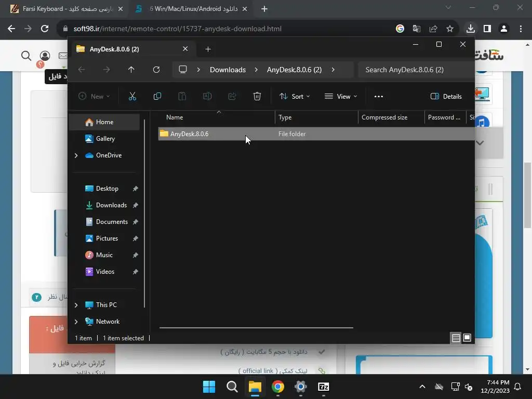Click the Cut scissors icon in Explorer toolbar

(x=132, y=96)
